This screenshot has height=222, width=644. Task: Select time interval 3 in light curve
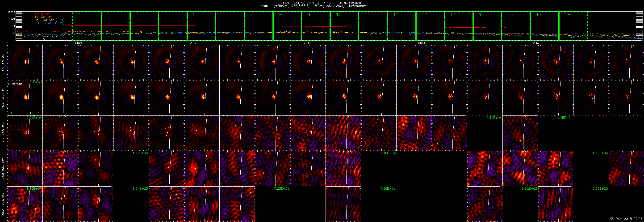click(144, 26)
